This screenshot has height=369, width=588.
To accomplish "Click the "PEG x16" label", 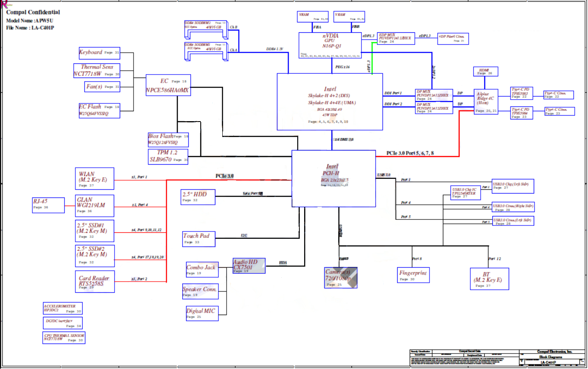I will (x=342, y=67).
